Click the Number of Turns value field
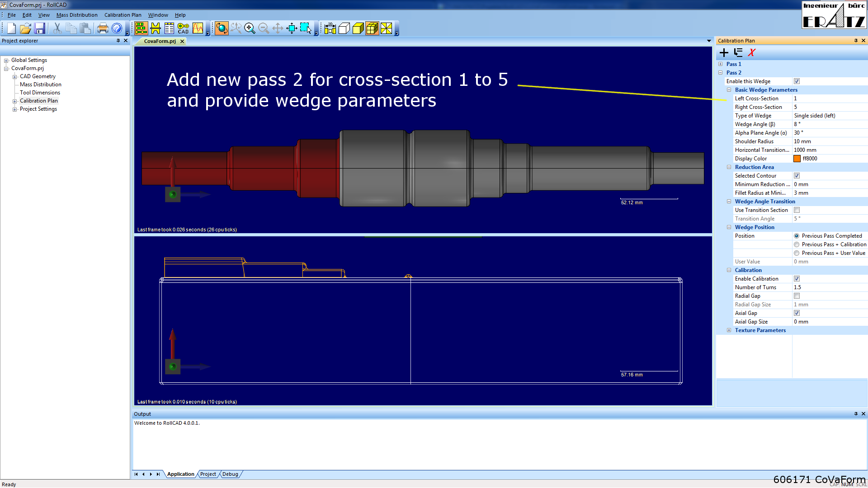The width and height of the screenshot is (868, 488). coord(830,287)
